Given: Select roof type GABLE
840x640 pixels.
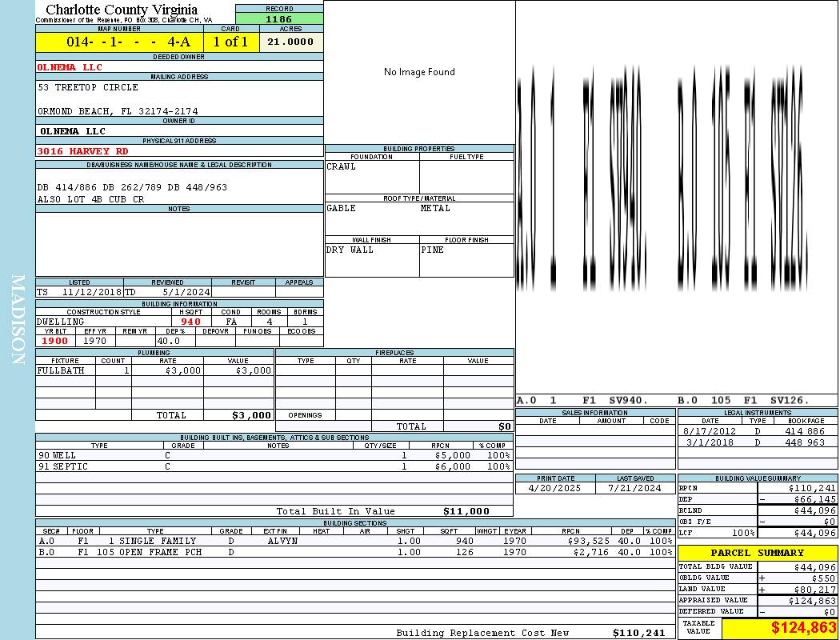Looking at the screenshot, I should (341, 208).
